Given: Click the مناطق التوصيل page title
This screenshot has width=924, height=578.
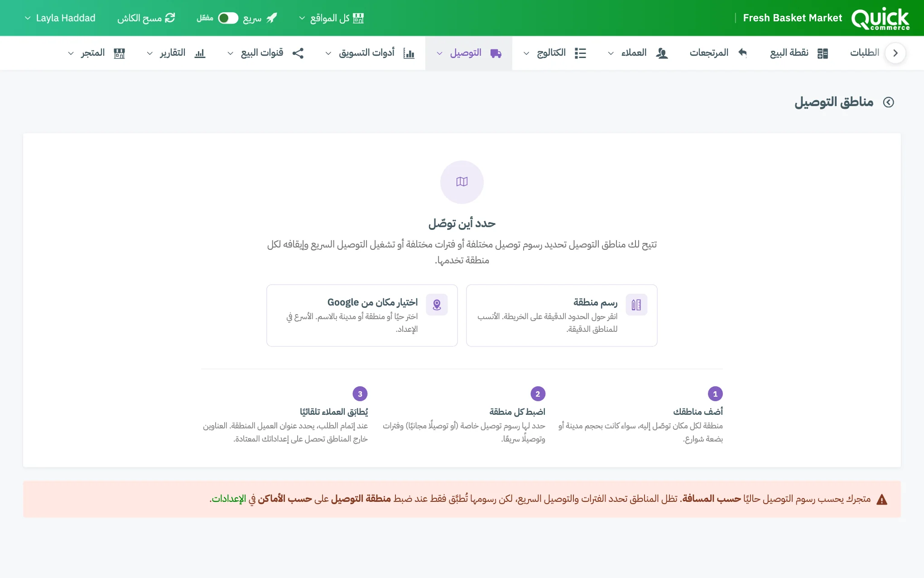Looking at the screenshot, I should click(834, 102).
